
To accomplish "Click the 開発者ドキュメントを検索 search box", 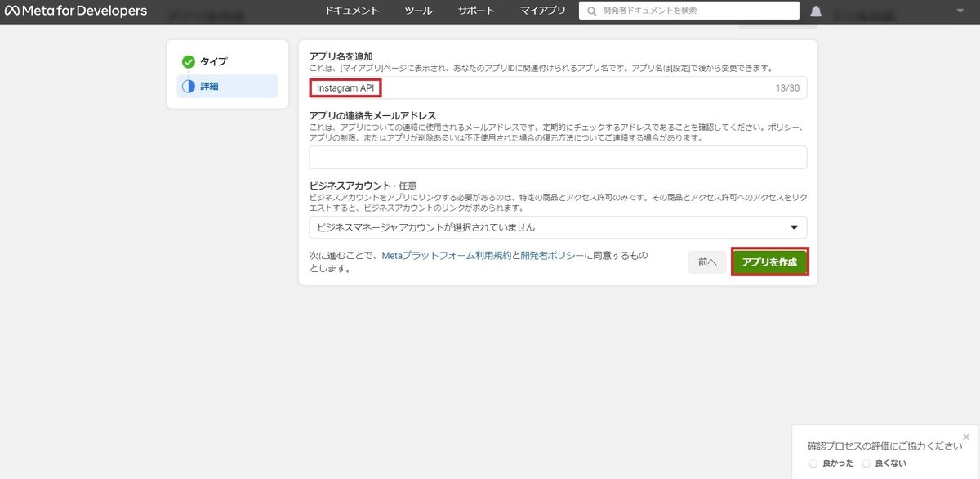I will click(689, 11).
